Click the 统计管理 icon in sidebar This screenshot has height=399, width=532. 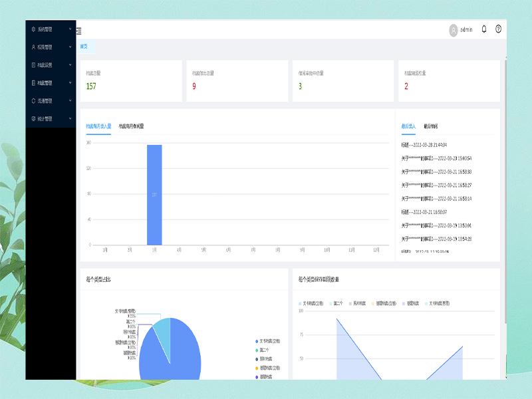tap(33, 118)
